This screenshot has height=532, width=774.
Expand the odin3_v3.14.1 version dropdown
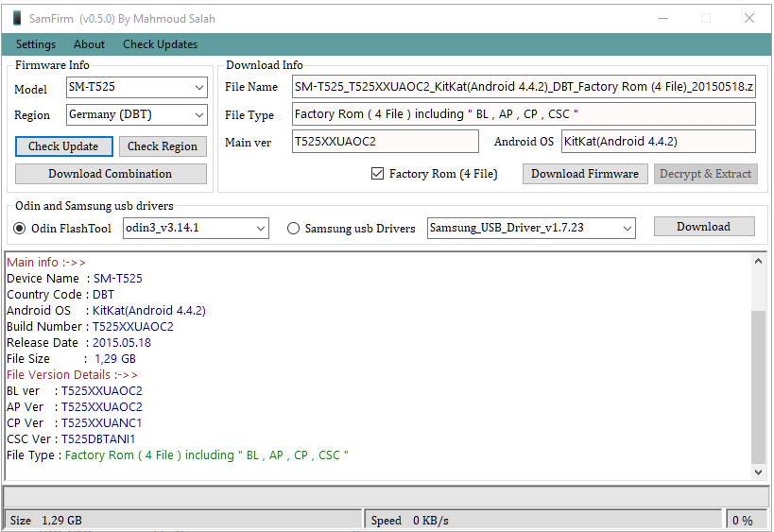196,228
